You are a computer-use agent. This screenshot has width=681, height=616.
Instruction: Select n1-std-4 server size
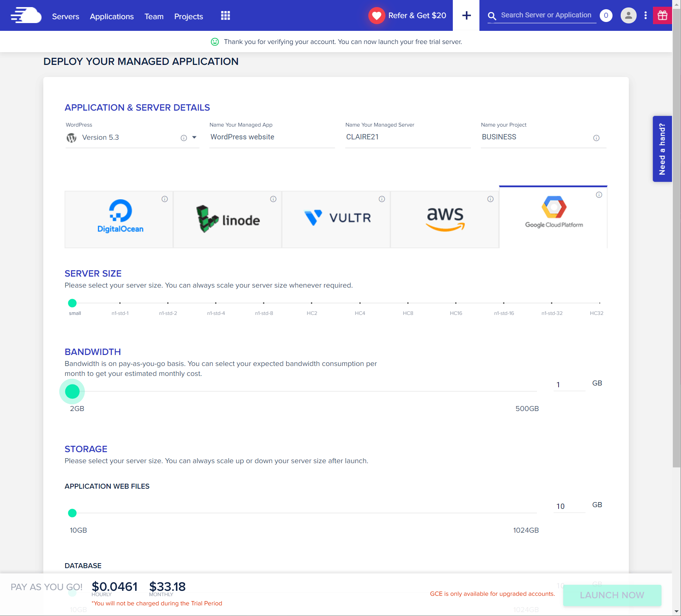(216, 313)
